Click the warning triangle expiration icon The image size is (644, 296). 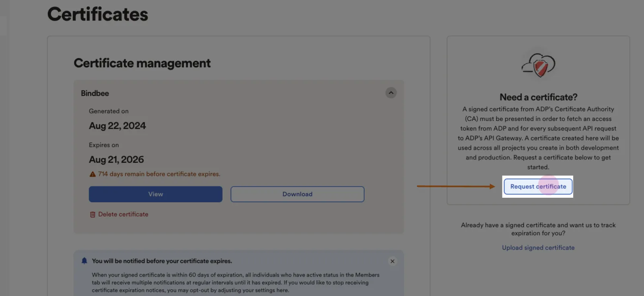click(93, 174)
